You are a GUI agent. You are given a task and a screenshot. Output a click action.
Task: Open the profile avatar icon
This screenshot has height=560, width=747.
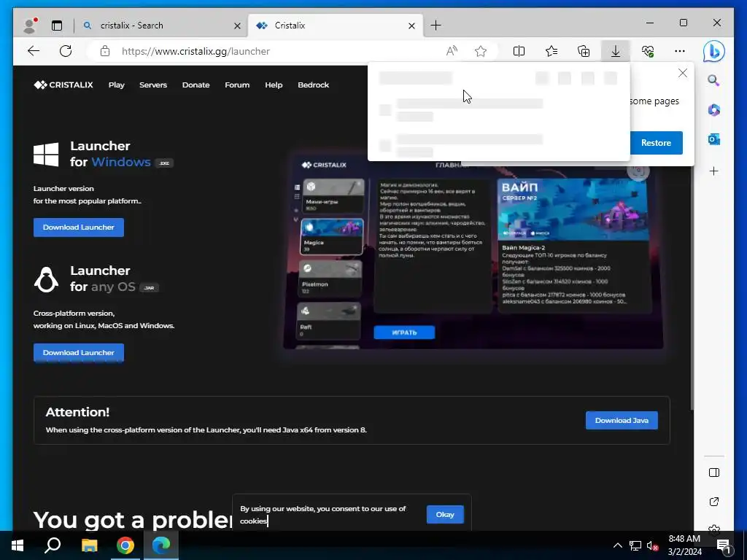pos(30,26)
